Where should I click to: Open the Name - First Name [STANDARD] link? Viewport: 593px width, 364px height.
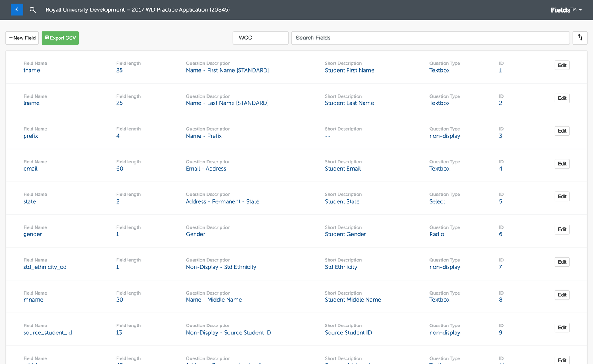tap(227, 70)
